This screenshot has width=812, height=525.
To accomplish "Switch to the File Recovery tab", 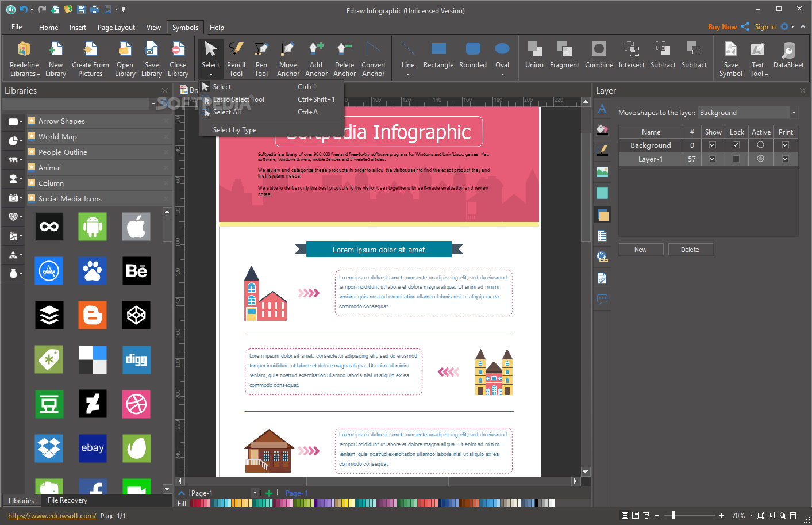I will pos(67,500).
